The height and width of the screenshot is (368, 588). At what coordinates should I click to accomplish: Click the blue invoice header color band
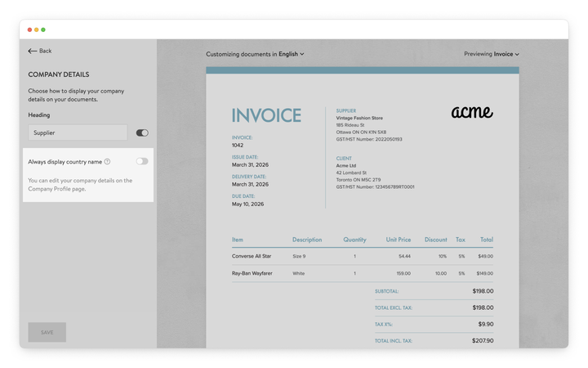pos(362,70)
